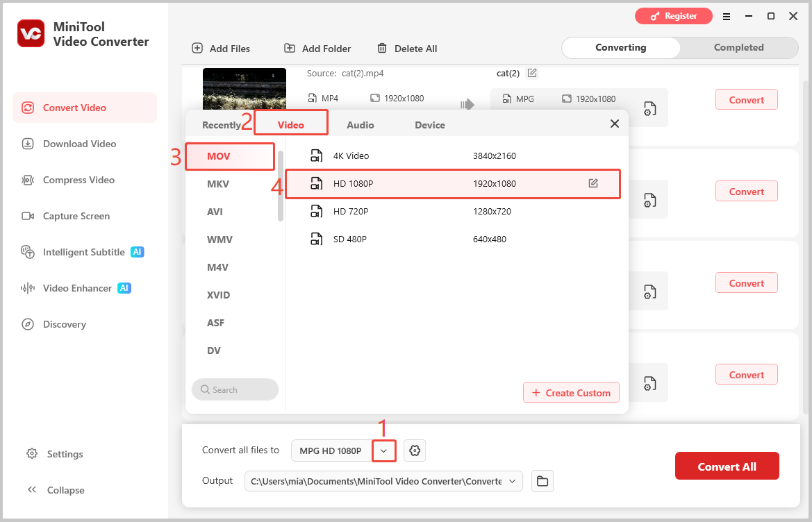Select the HD 720P preset
The height and width of the screenshot is (522, 812).
453,212
